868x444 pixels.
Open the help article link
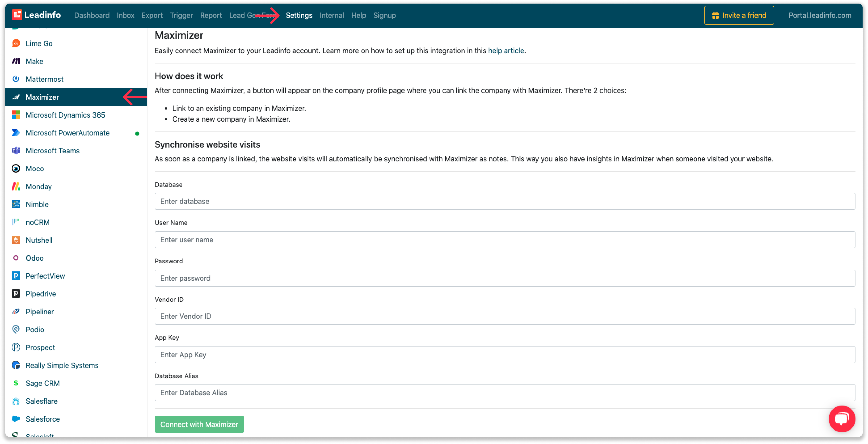506,51
